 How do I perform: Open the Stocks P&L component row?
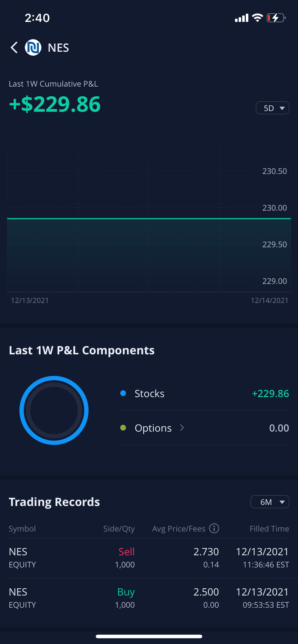pyautogui.click(x=204, y=394)
